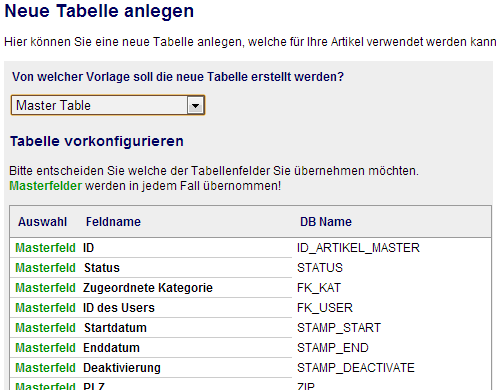Select the Master Table combo box

[x=108, y=105]
